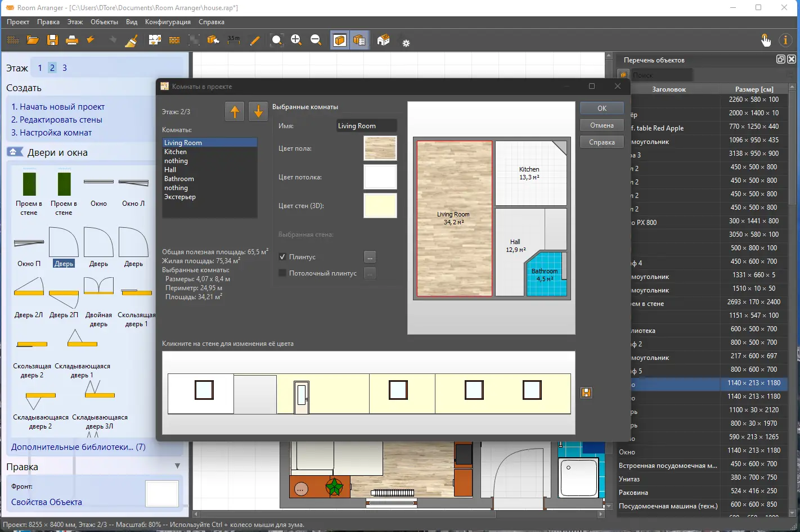Move the selected room up with the arrow
Image resolution: width=800 pixels, height=532 pixels.
click(x=235, y=111)
